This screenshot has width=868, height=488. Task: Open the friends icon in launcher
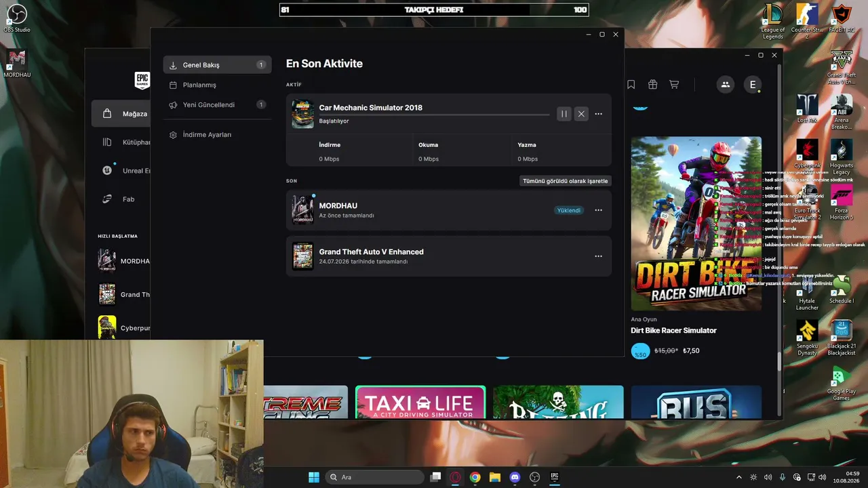(726, 85)
